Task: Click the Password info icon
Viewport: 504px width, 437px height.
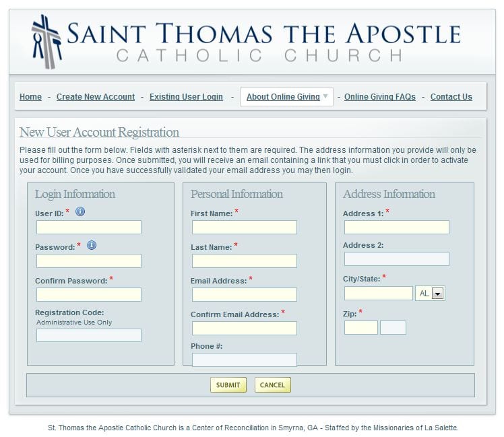Action: (92, 245)
